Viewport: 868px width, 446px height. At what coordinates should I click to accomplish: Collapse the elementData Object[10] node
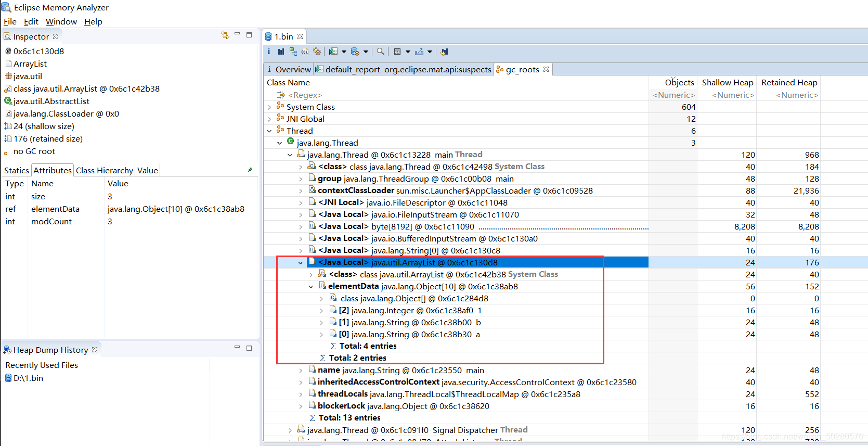310,287
